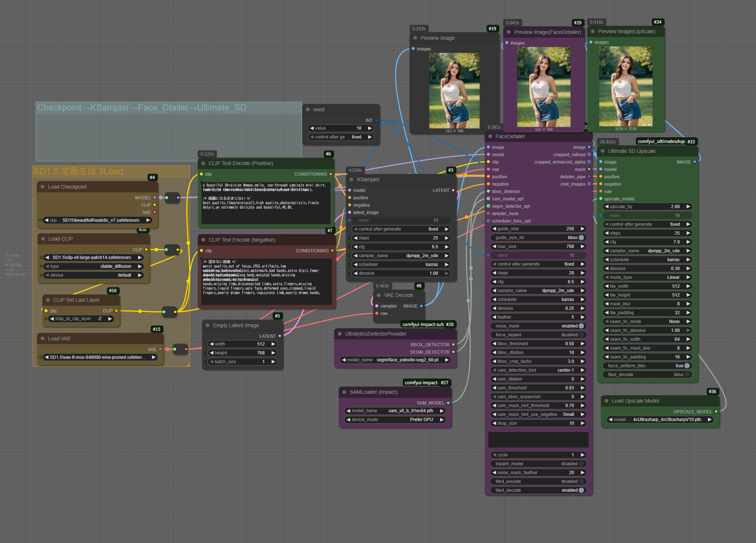This screenshot has width=756, height=543.
Task: Click the Load Upscale Model UPSCALE_MODEL output
Action: coord(716,411)
